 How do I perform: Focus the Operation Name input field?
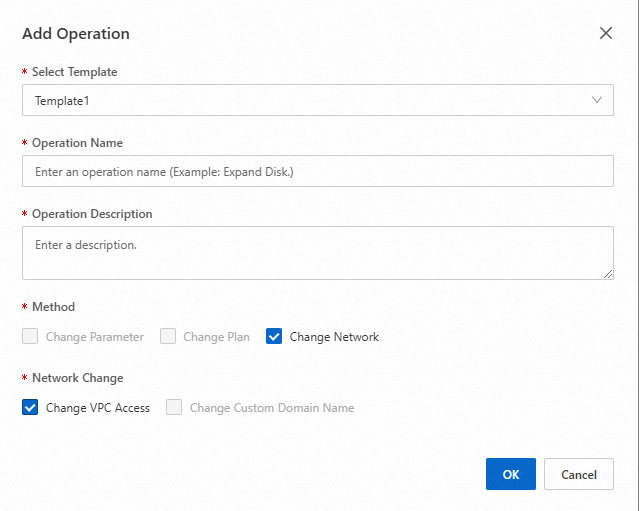[x=317, y=171]
